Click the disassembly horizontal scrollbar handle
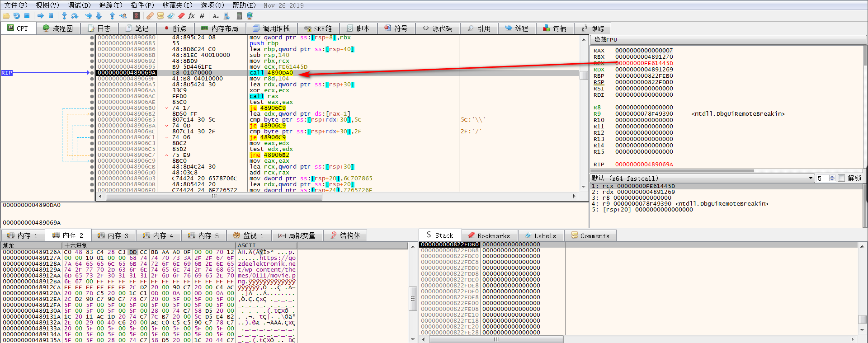The width and height of the screenshot is (868, 343). (x=214, y=197)
